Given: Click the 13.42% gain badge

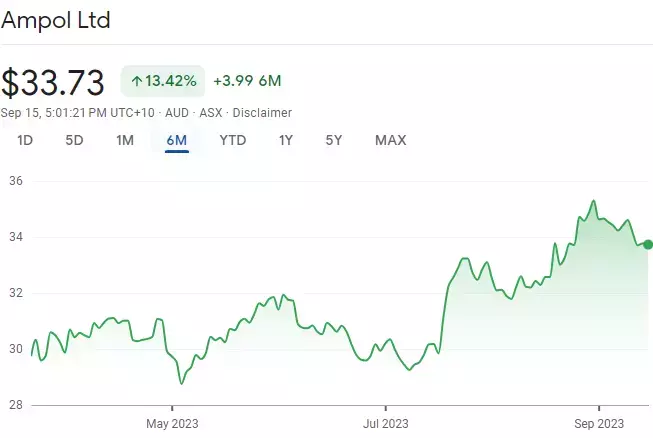Looking at the screenshot, I should click(163, 81).
